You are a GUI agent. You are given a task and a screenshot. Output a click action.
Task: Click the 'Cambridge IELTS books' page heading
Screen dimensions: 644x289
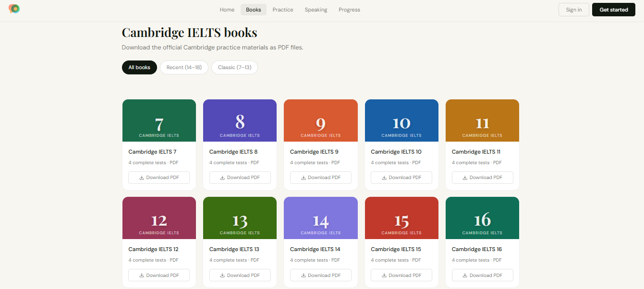pyautogui.click(x=189, y=33)
